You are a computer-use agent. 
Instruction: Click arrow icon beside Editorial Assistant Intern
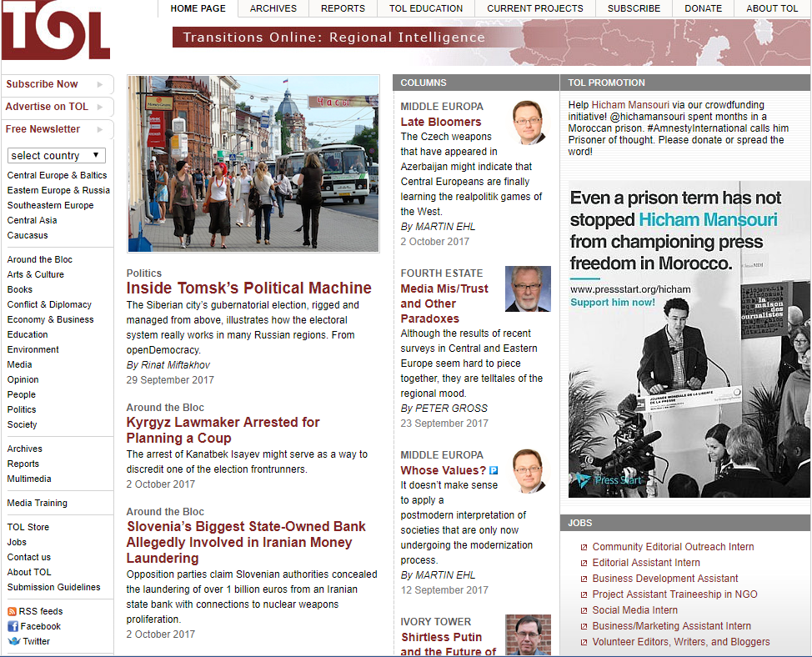[x=584, y=563]
